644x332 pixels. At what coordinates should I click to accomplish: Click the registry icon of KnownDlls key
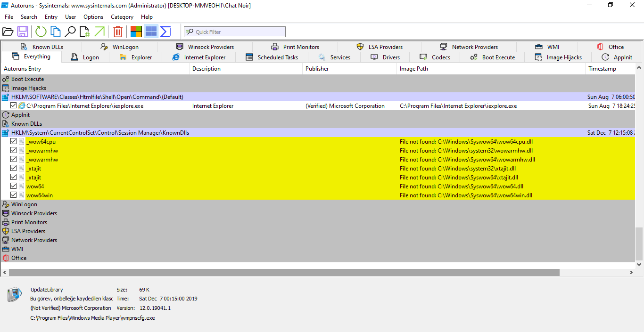pyautogui.click(x=6, y=133)
